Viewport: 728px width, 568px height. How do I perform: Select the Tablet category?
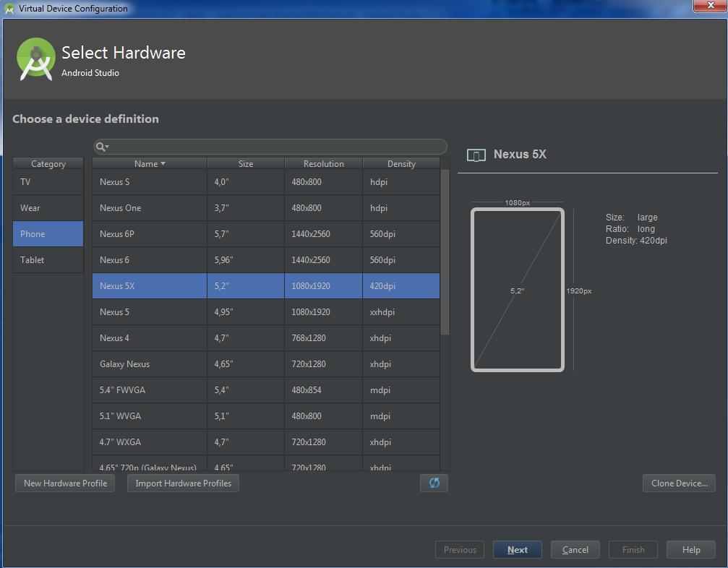pos(48,260)
